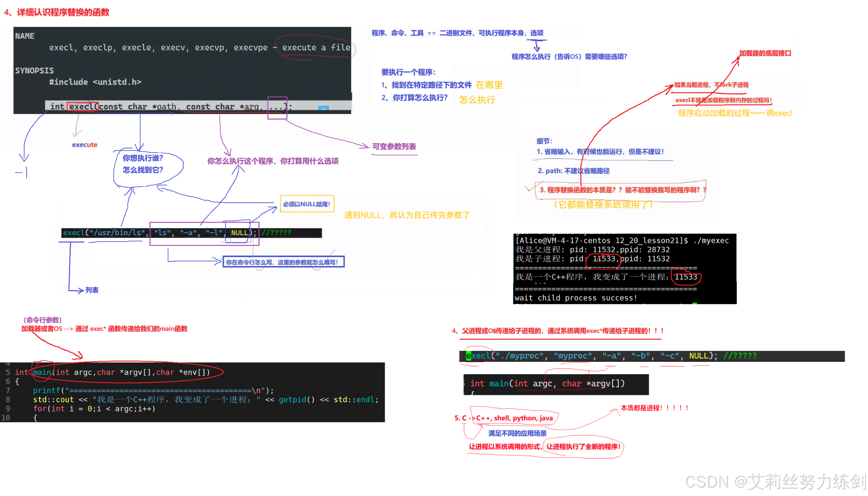Click the '可变参数列表' purple label
Screen dimensions: 868x496
tap(394, 147)
